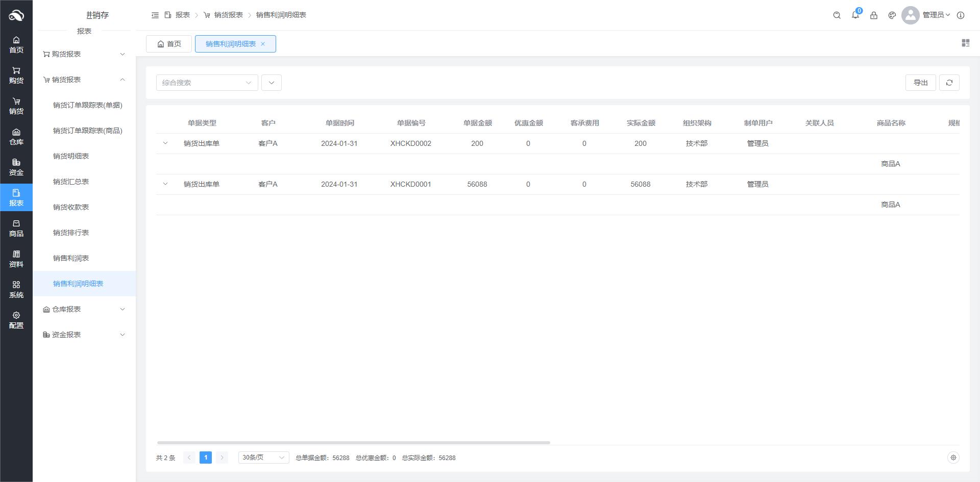
Task: Open the table column settings gear
Action: coord(953,458)
